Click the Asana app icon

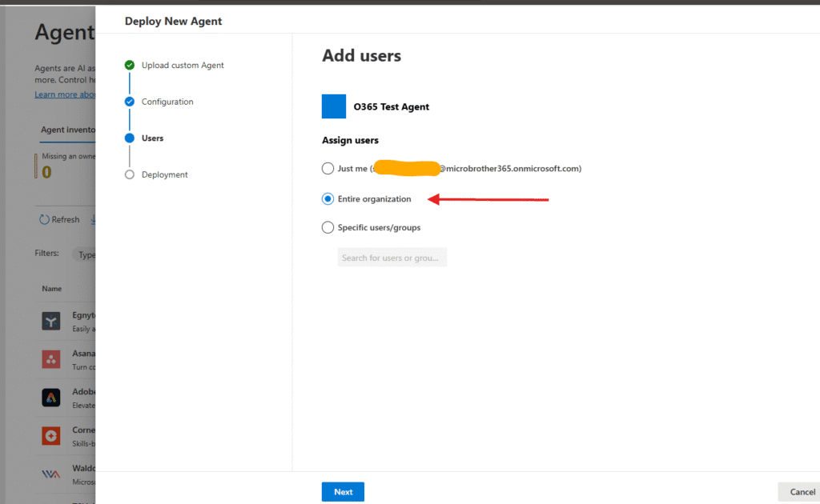coord(51,359)
